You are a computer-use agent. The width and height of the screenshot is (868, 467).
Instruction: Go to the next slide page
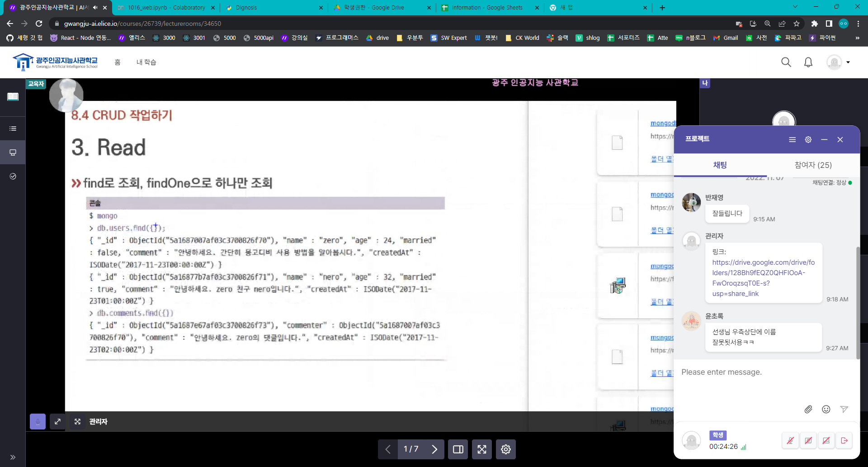tap(434, 449)
